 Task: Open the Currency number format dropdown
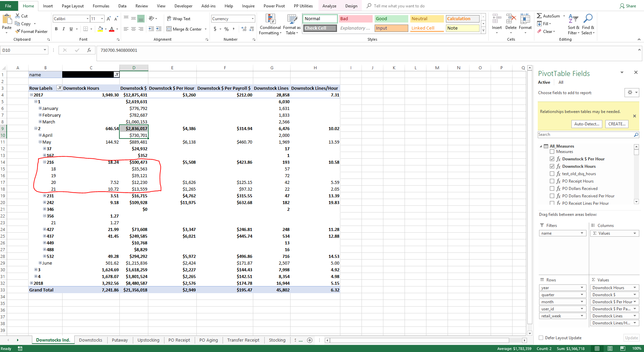(x=253, y=18)
